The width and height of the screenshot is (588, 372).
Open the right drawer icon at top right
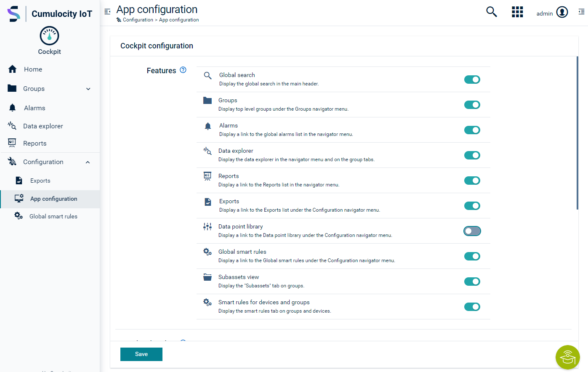[581, 12]
